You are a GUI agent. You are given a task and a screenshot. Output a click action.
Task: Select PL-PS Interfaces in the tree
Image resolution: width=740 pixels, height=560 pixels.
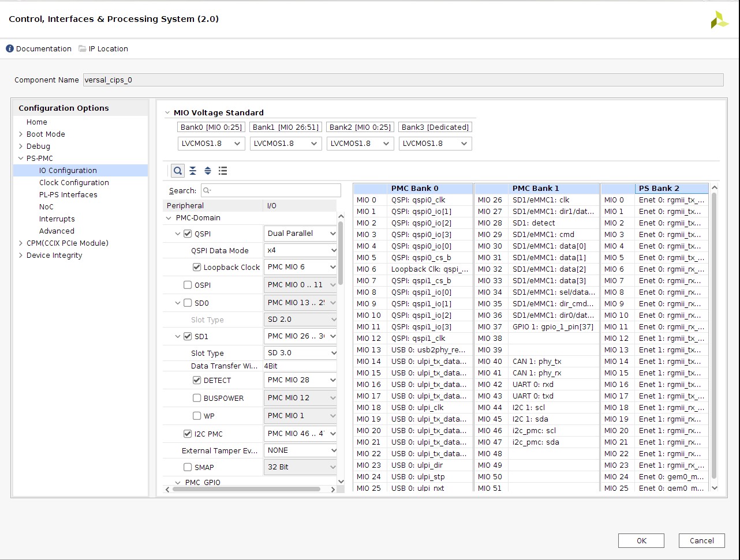[x=68, y=195]
